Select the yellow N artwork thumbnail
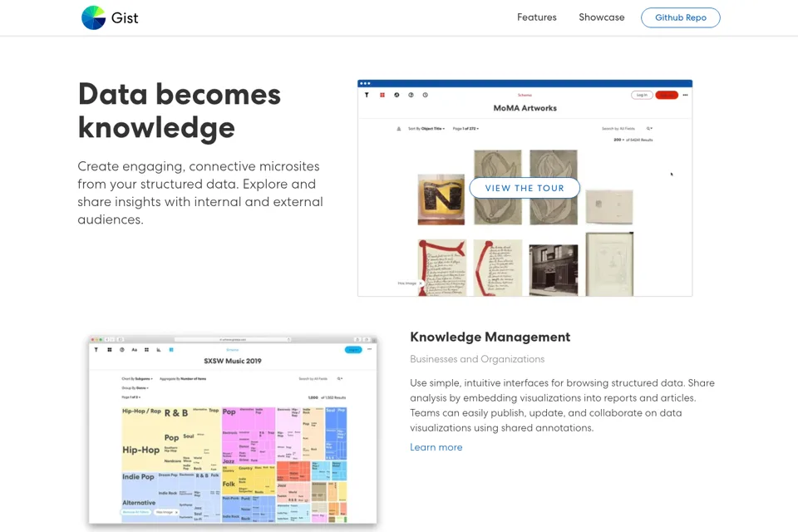This screenshot has width=798, height=532. [x=441, y=199]
